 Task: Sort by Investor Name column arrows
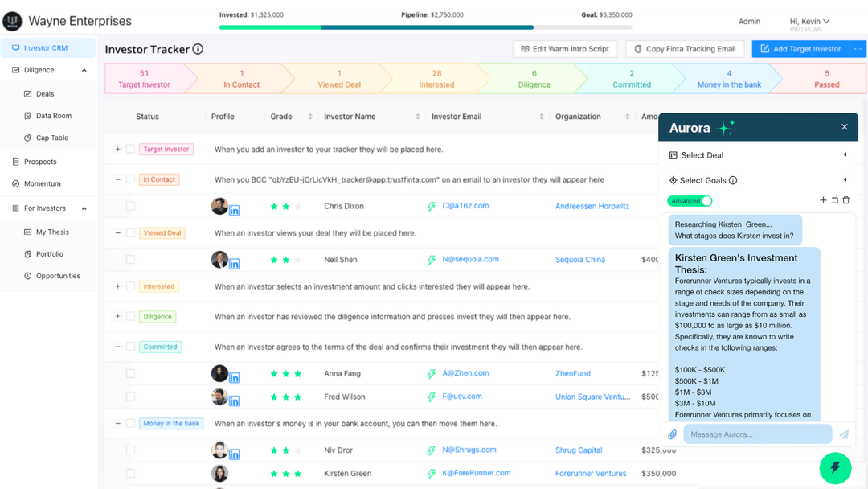coord(417,117)
